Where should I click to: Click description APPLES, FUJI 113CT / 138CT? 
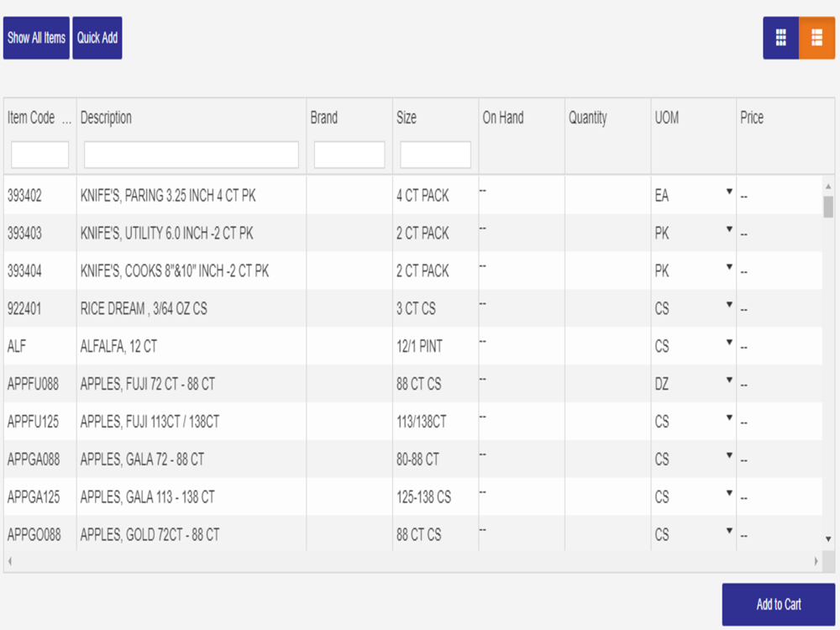coord(150,422)
